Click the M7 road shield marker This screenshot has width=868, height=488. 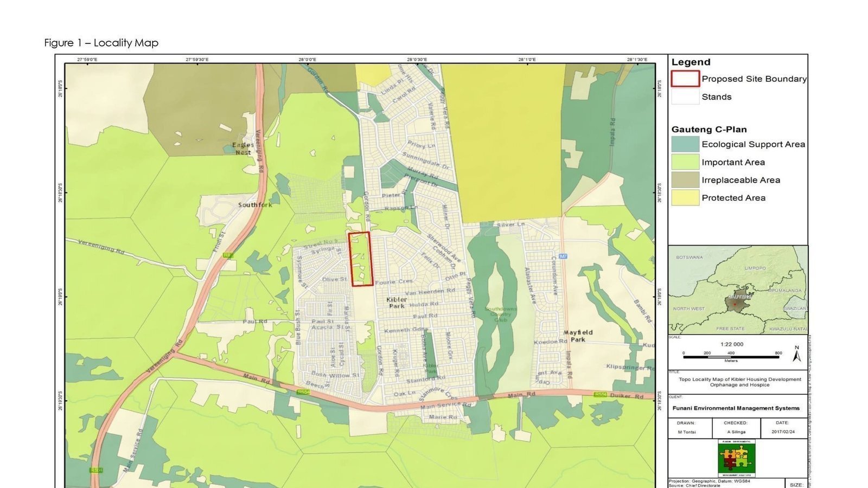563,255
